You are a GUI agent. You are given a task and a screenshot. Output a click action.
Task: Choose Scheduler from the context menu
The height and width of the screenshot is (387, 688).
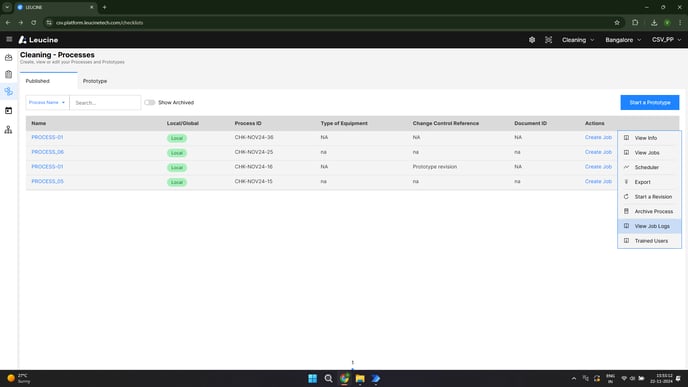coord(649,168)
